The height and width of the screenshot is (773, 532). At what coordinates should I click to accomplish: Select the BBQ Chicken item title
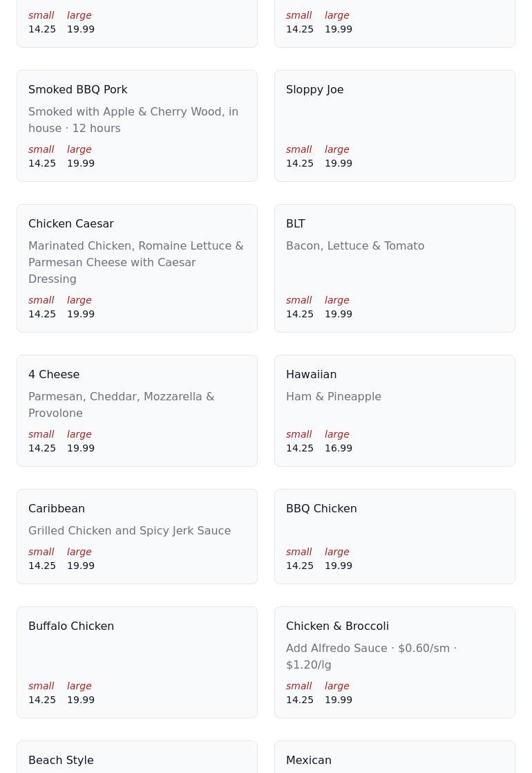coord(321,509)
